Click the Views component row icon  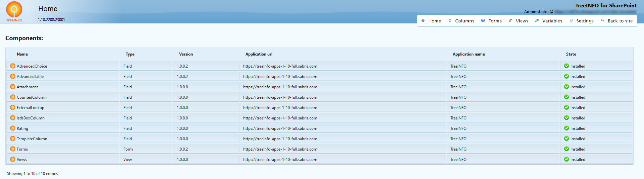pos(13,159)
